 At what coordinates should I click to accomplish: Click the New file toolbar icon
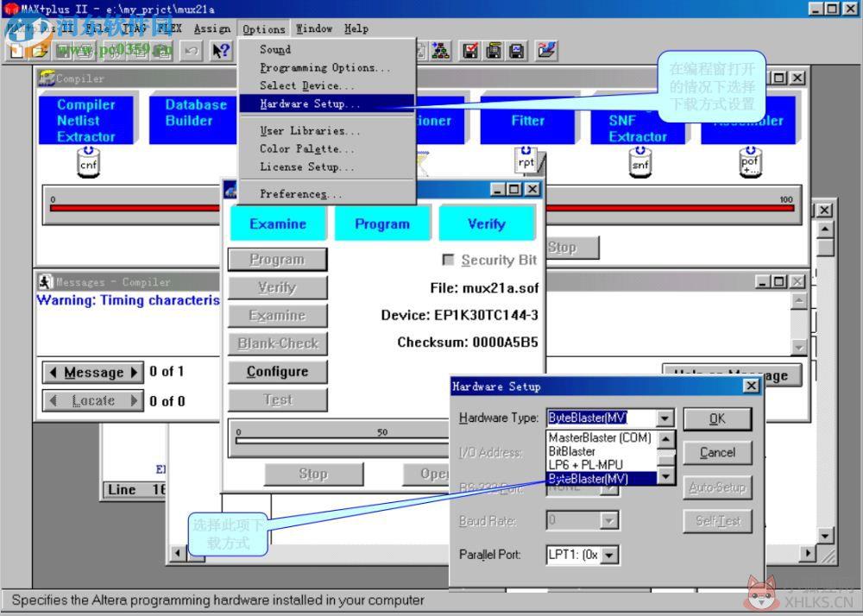point(16,51)
